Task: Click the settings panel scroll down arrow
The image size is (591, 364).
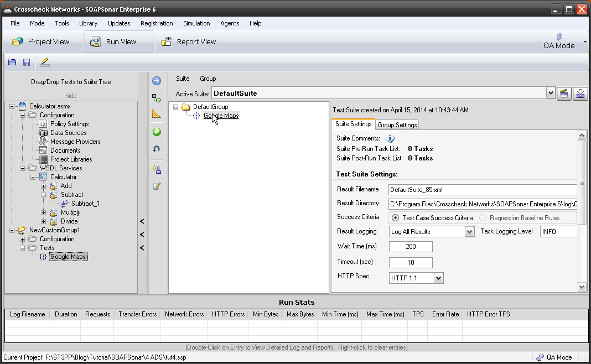Action: 582,287
